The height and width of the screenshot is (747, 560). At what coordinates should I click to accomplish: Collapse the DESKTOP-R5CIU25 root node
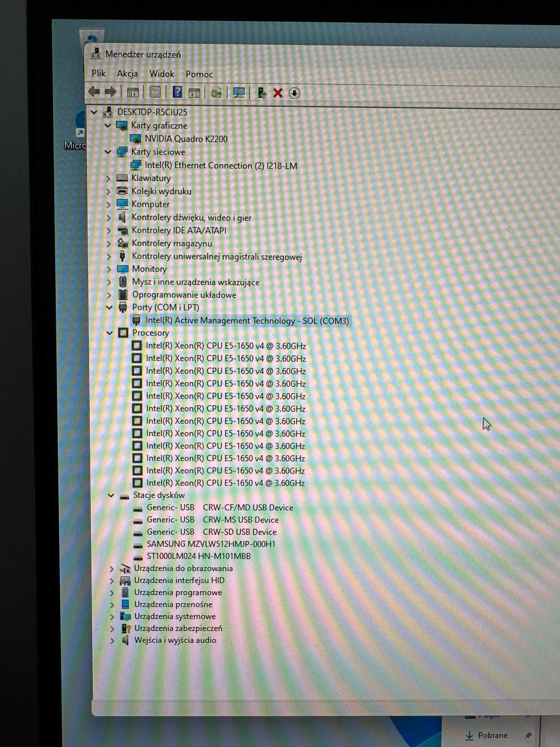pos(94,112)
